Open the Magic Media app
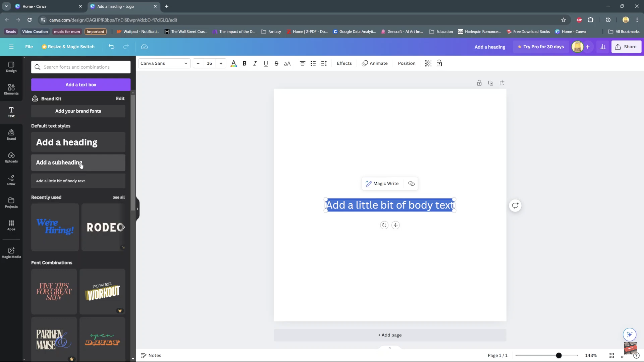The image size is (644, 362). [11, 253]
